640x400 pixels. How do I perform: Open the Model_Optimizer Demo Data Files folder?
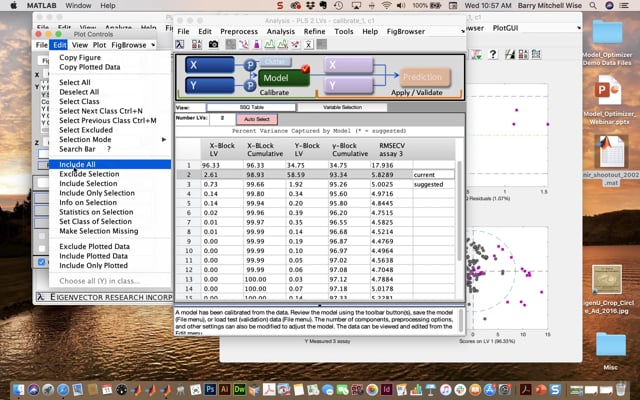click(607, 44)
